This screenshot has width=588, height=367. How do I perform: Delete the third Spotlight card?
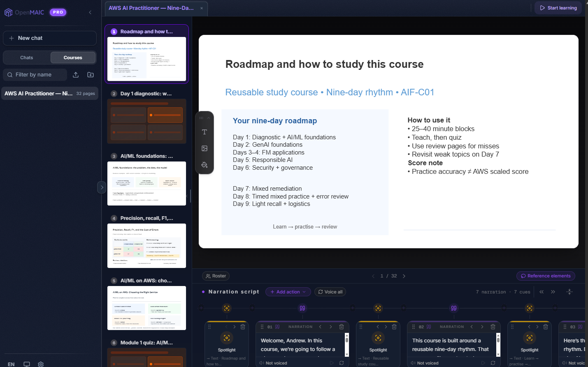[x=546, y=327]
